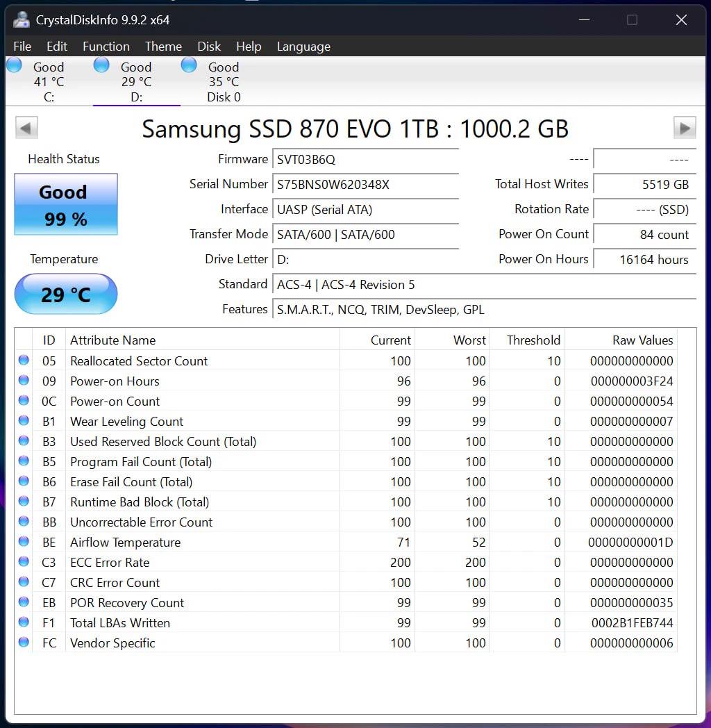This screenshot has width=711, height=728.
Task: Select the Airflow Temperature attribute name
Action: (x=125, y=542)
